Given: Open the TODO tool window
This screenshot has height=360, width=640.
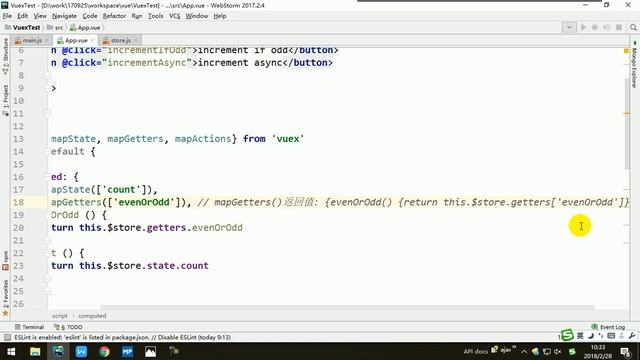Looking at the screenshot, I should point(68,327).
